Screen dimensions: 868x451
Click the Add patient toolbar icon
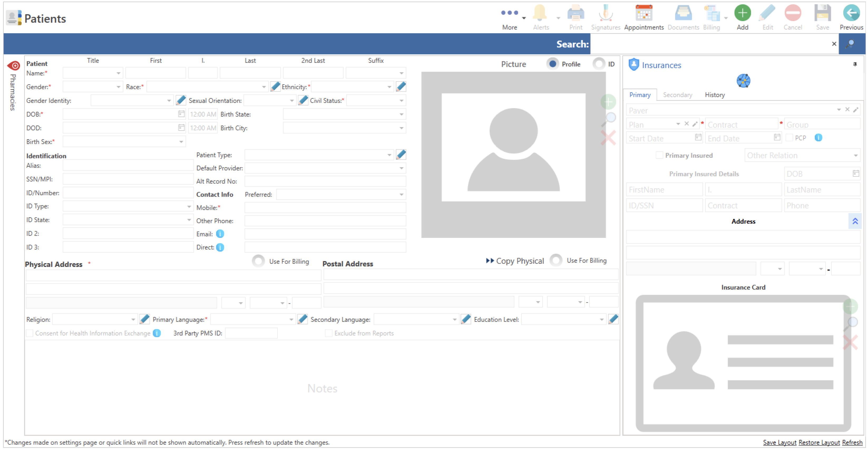tap(742, 13)
